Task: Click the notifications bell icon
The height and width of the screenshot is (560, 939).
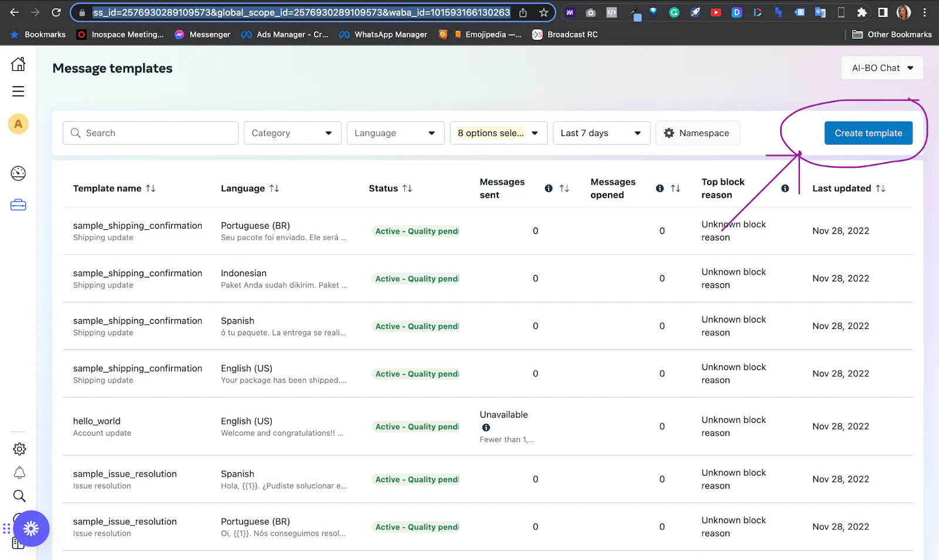Action: click(19, 473)
